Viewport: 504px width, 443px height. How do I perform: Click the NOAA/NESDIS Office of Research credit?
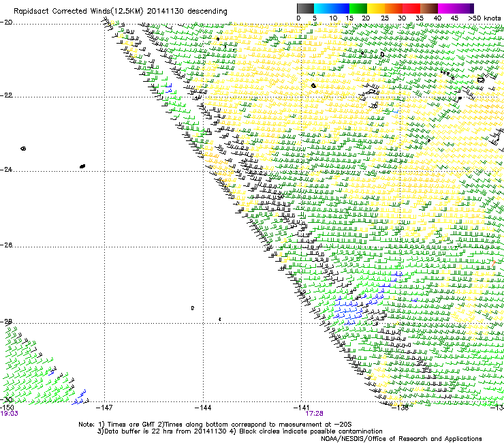coord(401,439)
